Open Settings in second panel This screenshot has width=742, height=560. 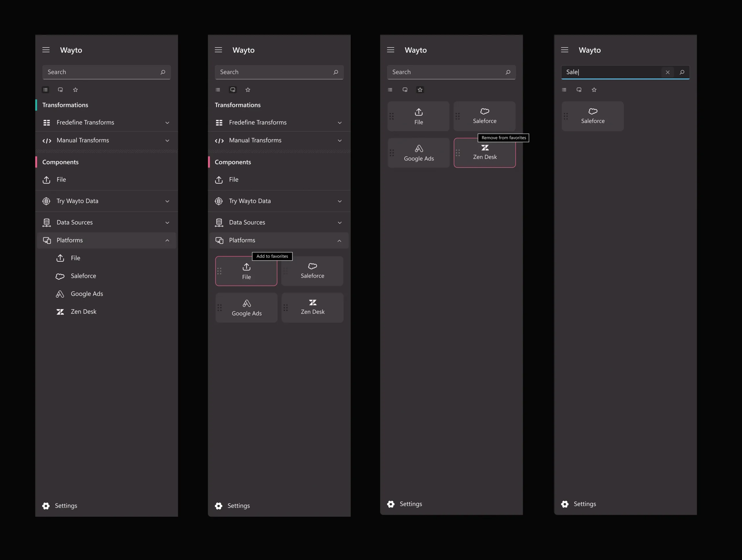point(232,506)
